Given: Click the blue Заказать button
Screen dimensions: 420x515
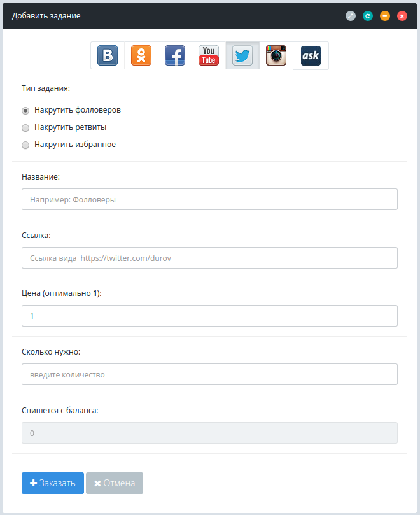Looking at the screenshot, I should 53,483.
